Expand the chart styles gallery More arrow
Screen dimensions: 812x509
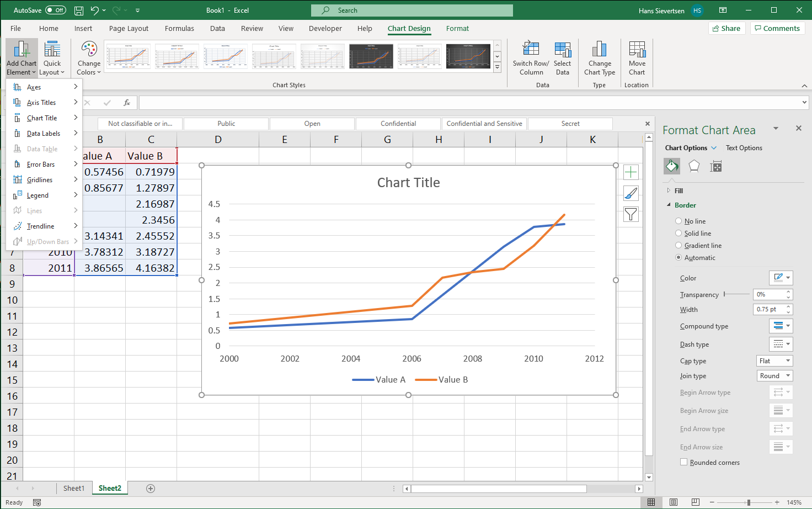click(497, 67)
